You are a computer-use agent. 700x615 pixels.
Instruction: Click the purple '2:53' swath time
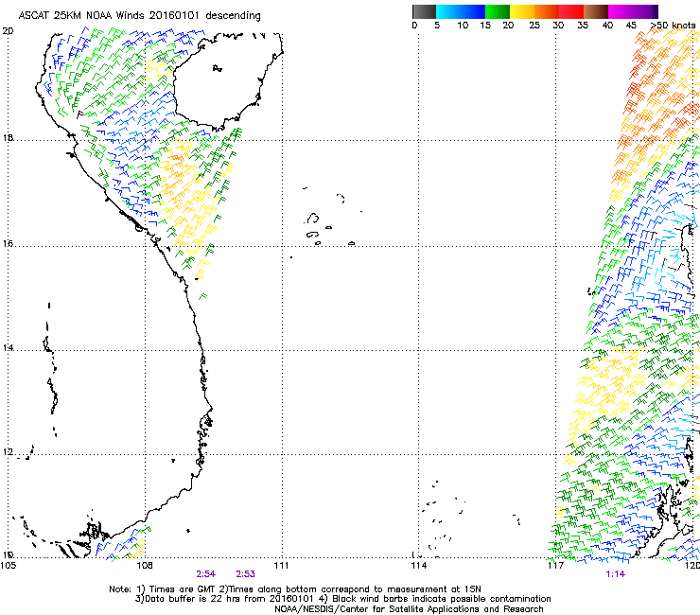(246, 574)
